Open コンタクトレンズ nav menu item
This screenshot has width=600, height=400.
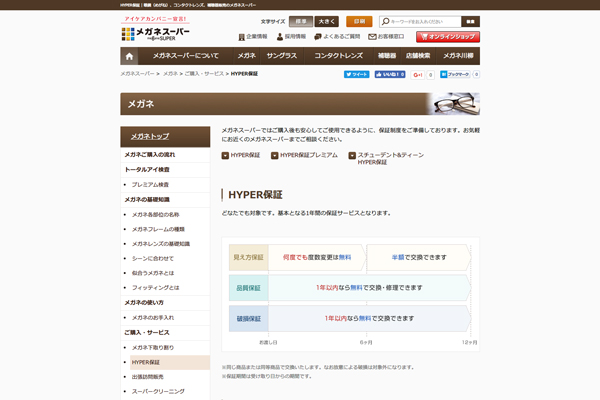pyautogui.click(x=338, y=56)
